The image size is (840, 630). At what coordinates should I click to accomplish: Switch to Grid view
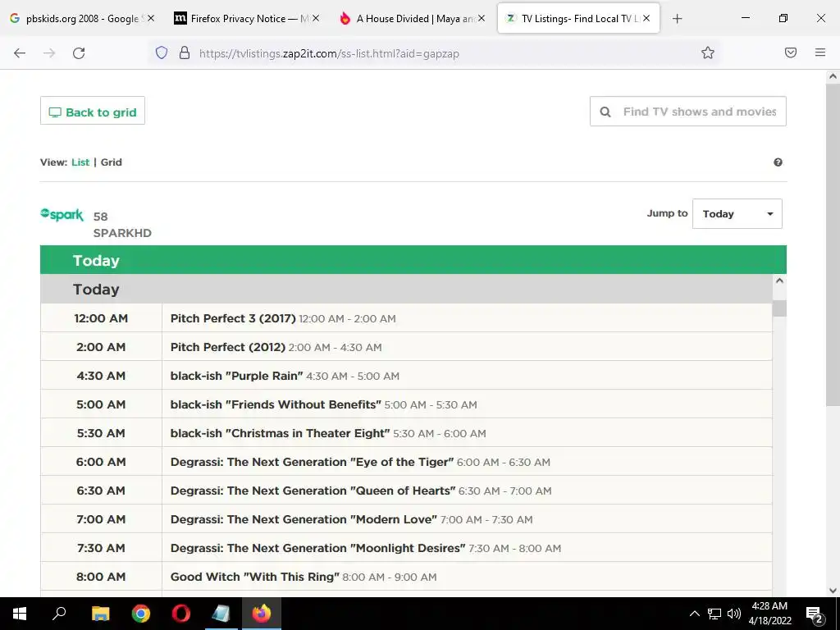tap(112, 162)
